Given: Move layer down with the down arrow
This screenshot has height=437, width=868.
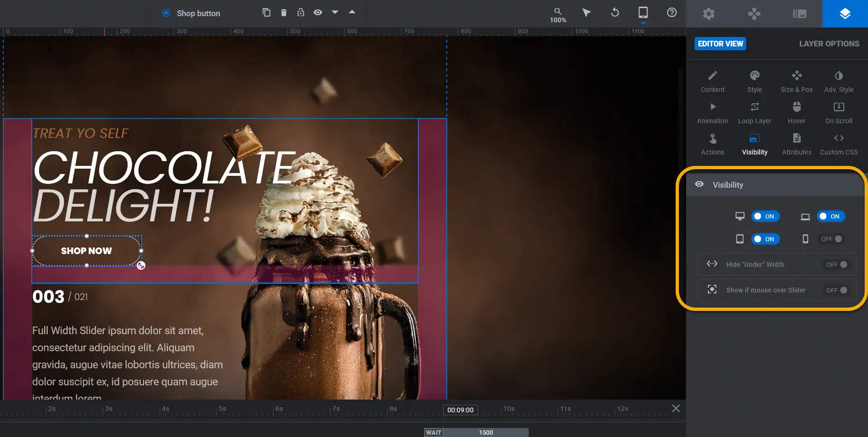Looking at the screenshot, I should pos(335,12).
